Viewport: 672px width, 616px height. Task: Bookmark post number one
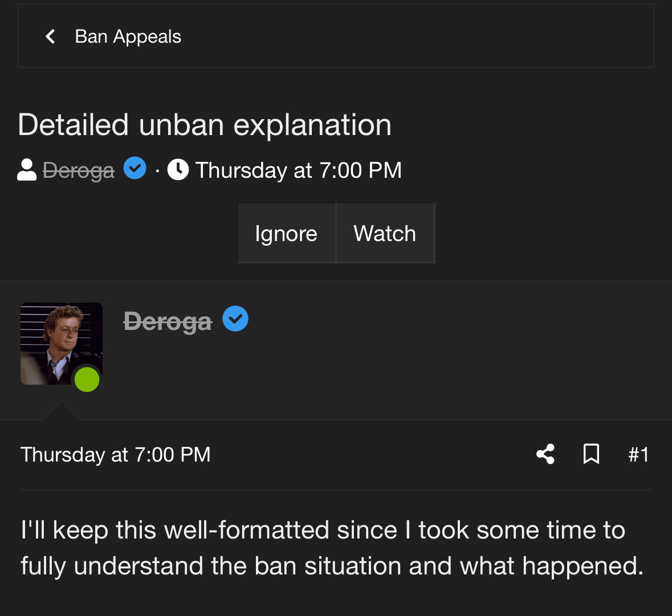click(591, 454)
